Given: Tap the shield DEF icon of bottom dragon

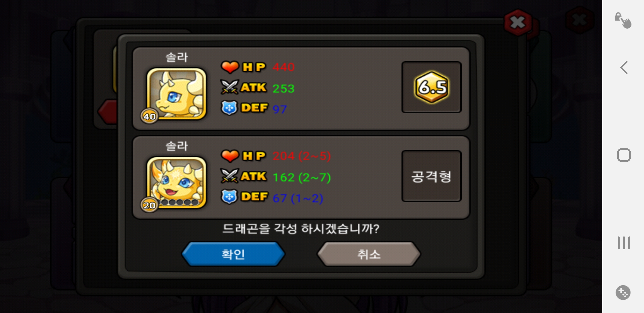Looking at the screenshot, I should (229, 196).
